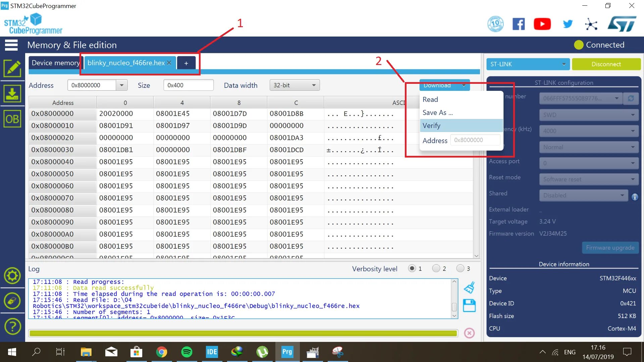The width and height of the screenshot is (644, 362).
Task: Clear the log with the broom icon
Action: (x=469, y=288)
